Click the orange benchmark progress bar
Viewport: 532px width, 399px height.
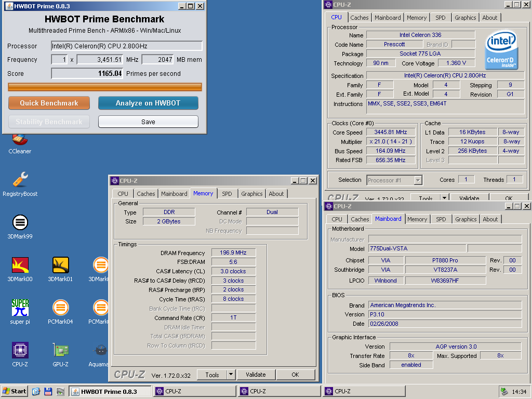pyautogui.click(x=105, y=87)
